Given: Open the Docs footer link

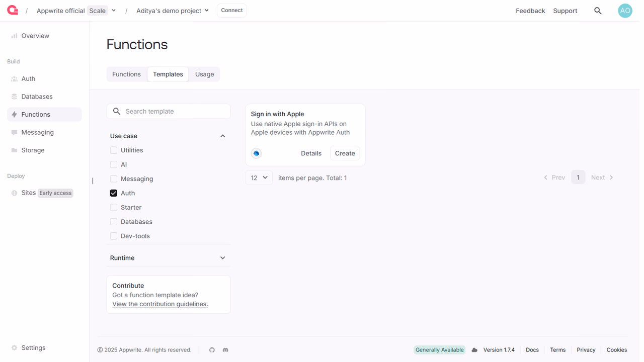Looking at the screenshot, I should pos(532,350).
